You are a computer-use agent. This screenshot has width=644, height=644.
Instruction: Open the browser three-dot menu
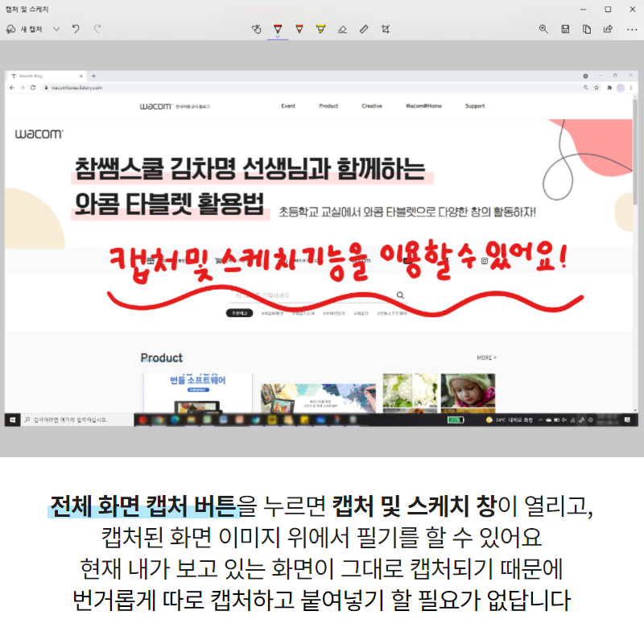click(631, 88)
